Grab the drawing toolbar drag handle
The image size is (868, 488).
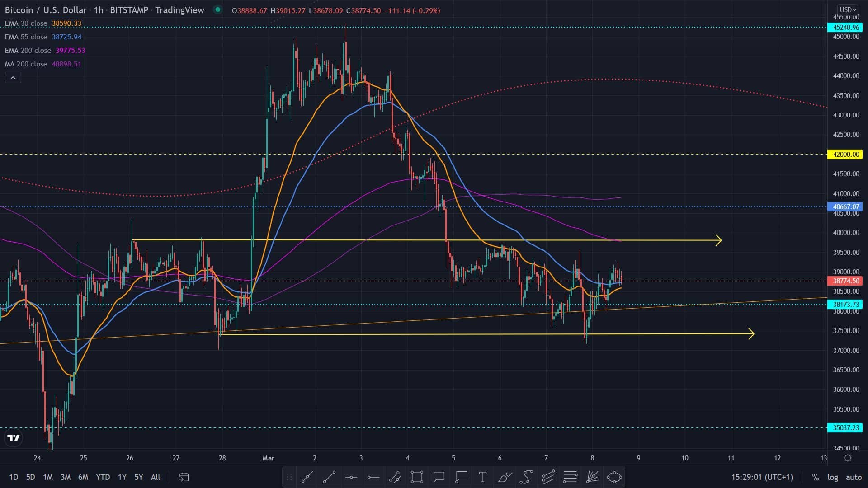coord(289,477)
